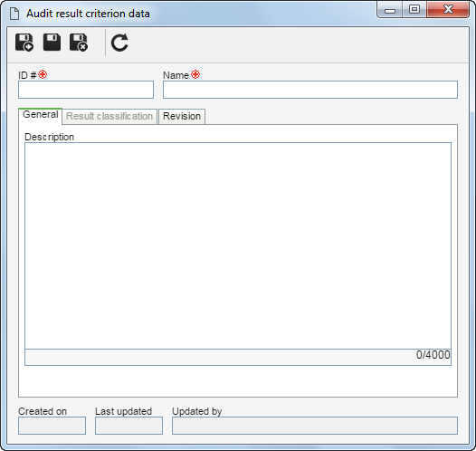Click the Refresh arrow icon
476x451 pixels.
[119, 43]
